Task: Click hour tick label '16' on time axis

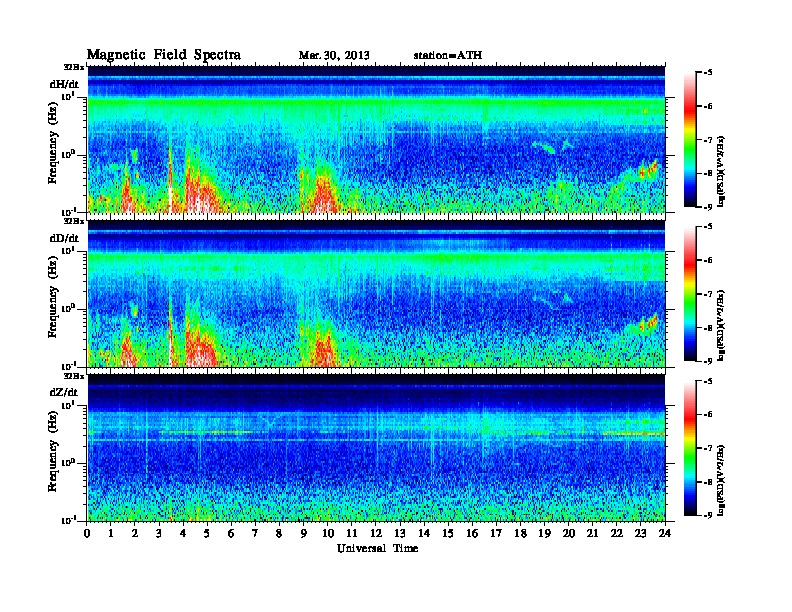Action: point(472,533)
